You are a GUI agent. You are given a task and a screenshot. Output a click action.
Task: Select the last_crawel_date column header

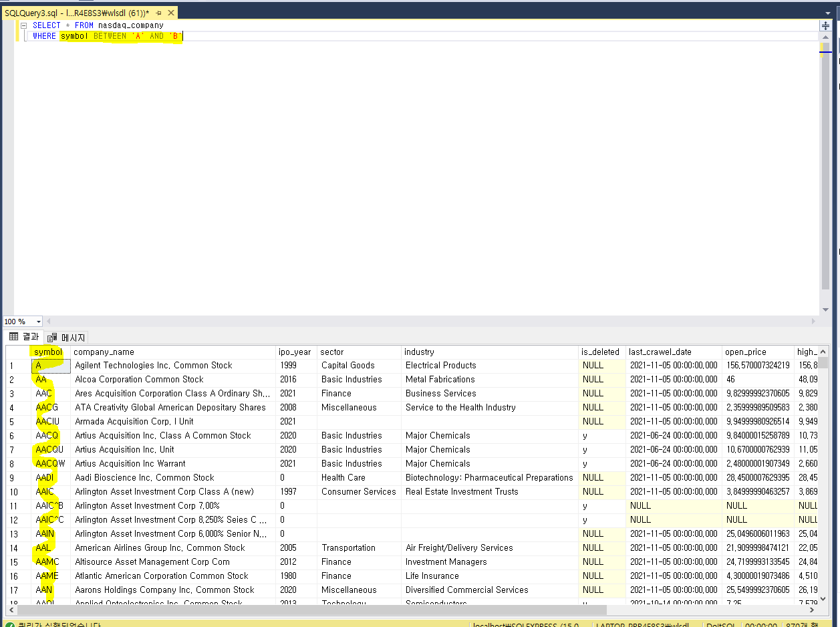(x=674, y=352)
